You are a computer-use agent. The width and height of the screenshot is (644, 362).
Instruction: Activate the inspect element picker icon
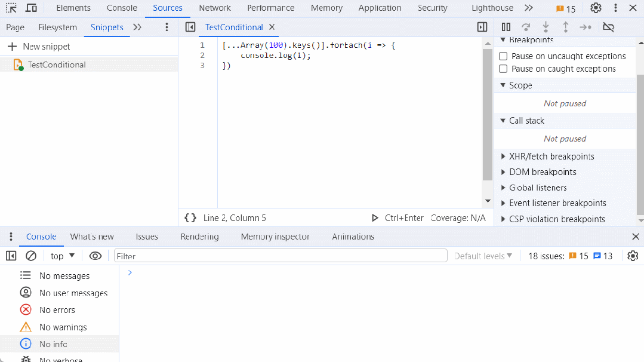coord(11,8)
